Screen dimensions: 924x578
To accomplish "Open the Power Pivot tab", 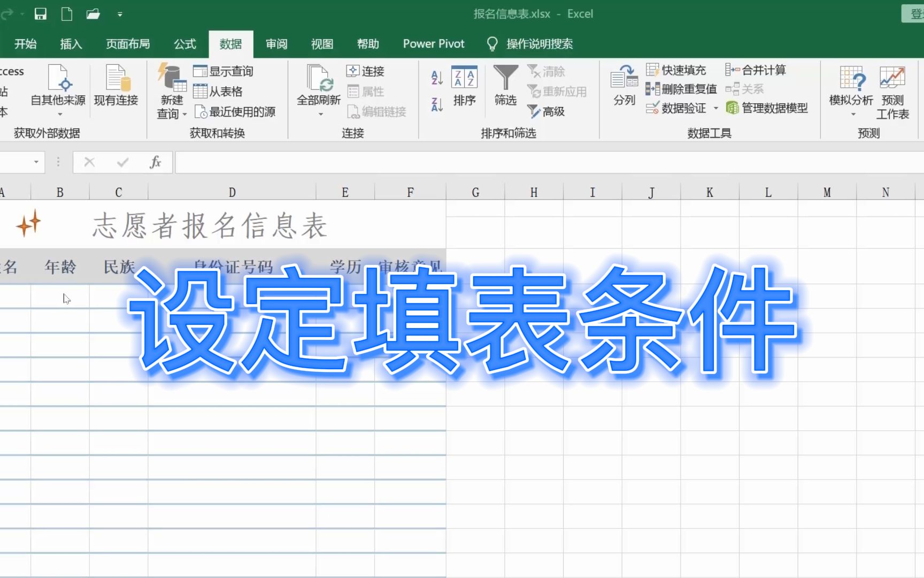I will [434, 44].
